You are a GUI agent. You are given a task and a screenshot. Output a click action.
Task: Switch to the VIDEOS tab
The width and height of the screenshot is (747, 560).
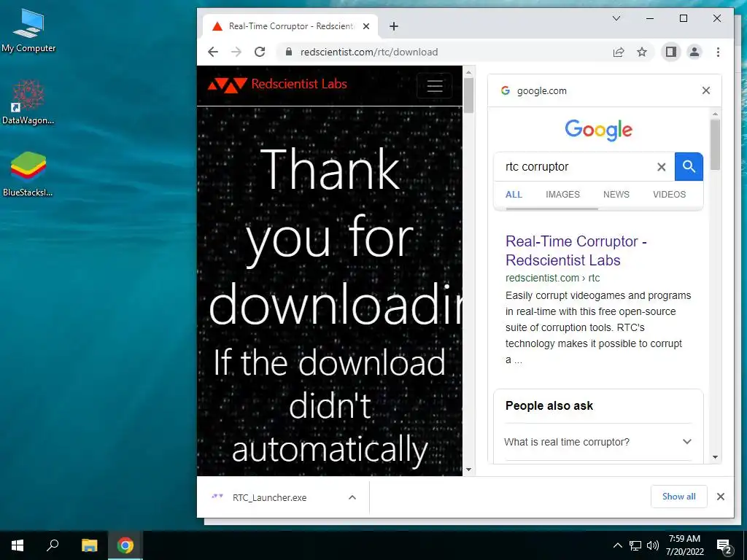pyautogui.click(x=670, y=194)
